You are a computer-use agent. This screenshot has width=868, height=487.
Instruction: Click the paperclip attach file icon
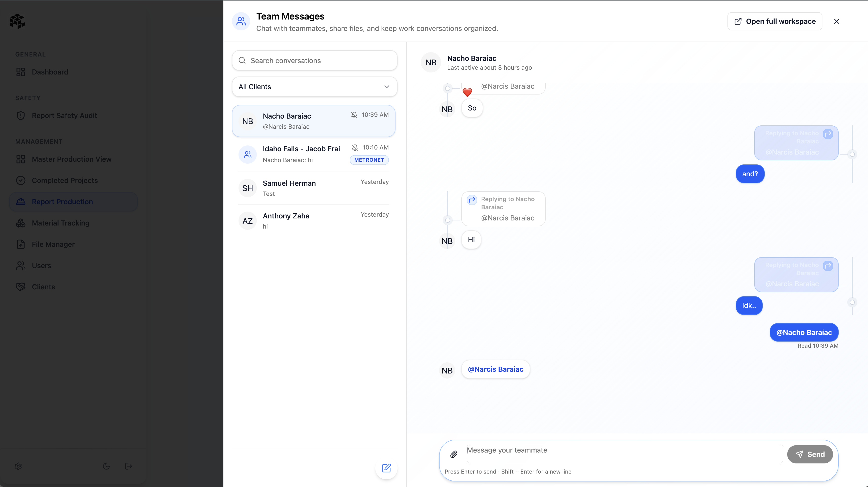[x=454, y=454]
